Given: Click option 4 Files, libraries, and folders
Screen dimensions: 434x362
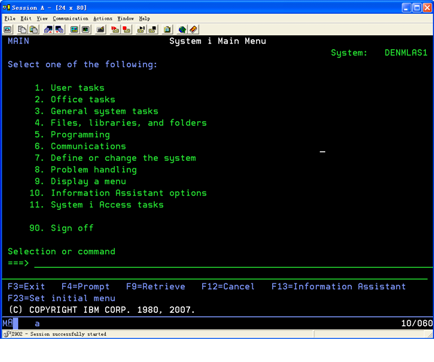Looking at the screenshot, I should (x=120, y=123).
